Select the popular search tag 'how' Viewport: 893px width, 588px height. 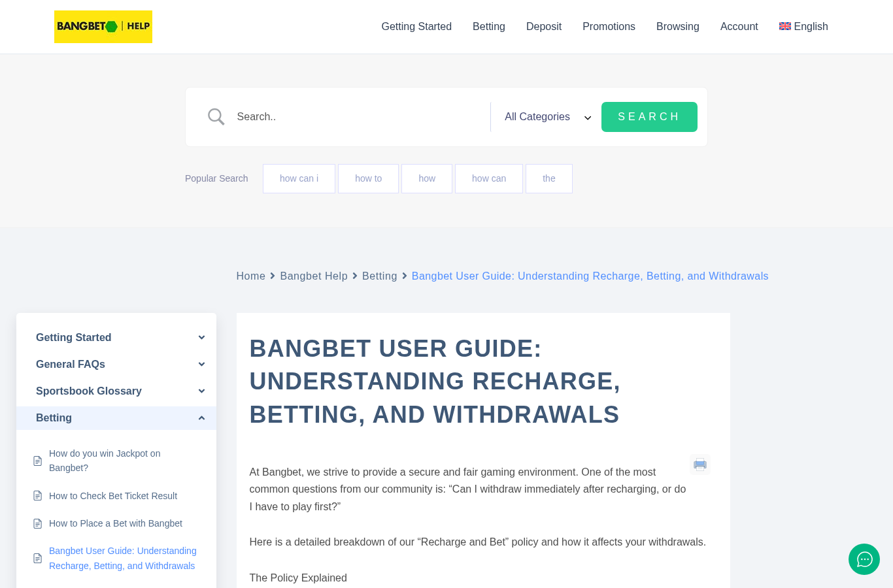click(427, 178)
